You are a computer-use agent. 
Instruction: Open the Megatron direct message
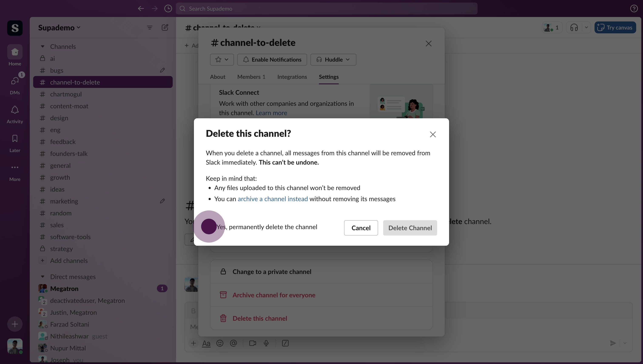(x=103, y=288)
